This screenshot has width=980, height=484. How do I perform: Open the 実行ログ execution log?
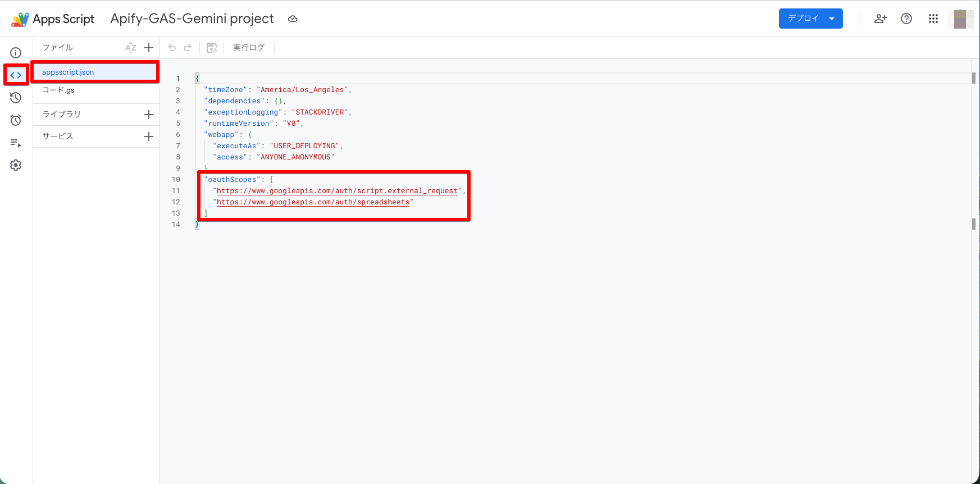[249, 48]
